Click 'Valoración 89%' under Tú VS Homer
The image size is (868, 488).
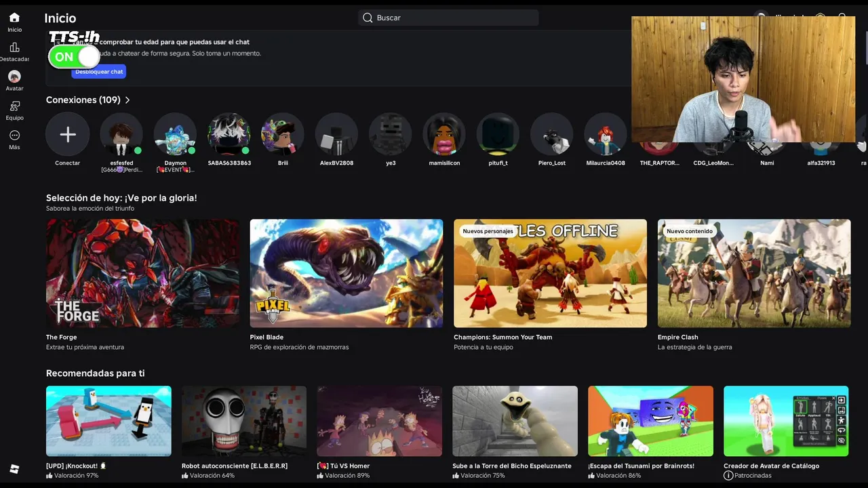[x=348, y=476]
